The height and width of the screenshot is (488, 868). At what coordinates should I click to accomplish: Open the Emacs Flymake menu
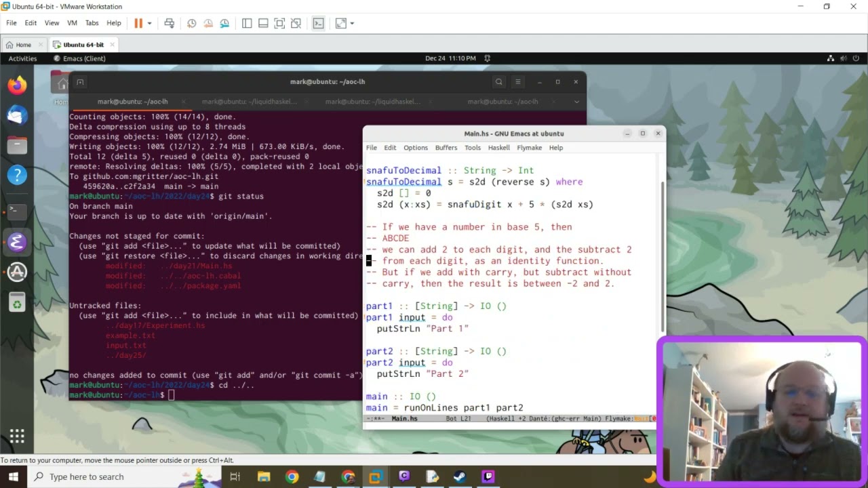click(529, 148)
